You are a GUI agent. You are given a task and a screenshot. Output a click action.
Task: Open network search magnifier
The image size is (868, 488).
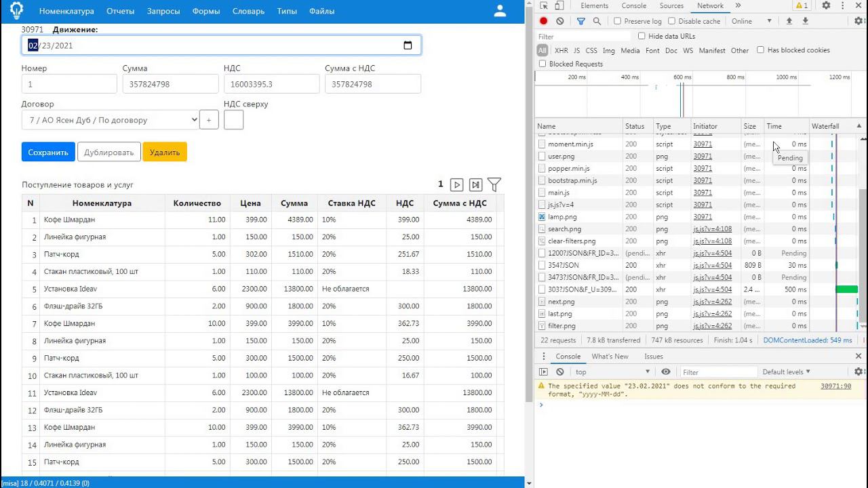(597, 21)
